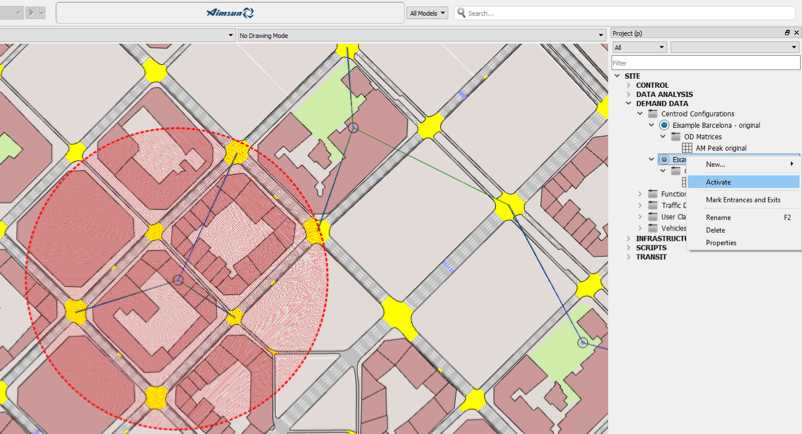Click the Functions folder icon
Viewport: 802px width, 434px height.
(x=653, y=194)
